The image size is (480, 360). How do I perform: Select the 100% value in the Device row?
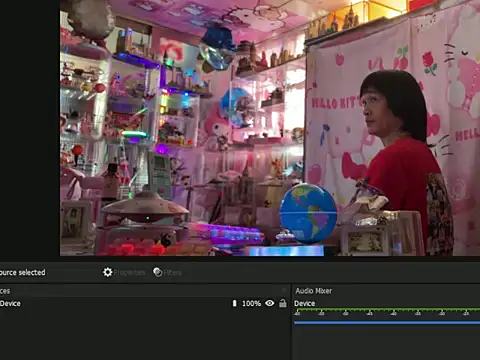coord(251,303)
